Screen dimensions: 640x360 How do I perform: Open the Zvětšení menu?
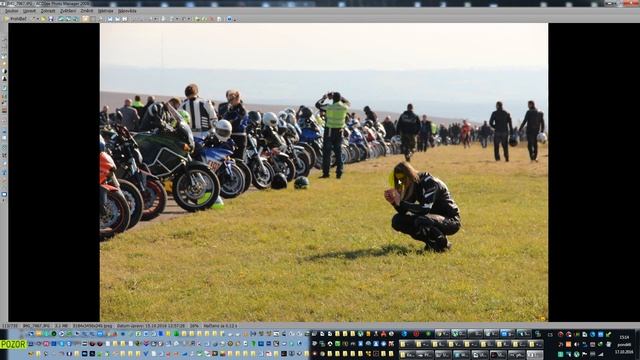[68, 11]
